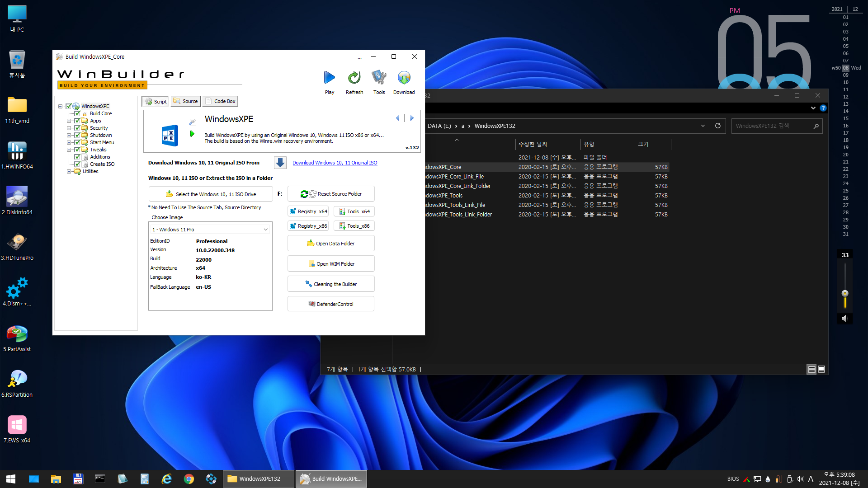Click the blue download arrow for ISO
Viewport: 868px width, 488px height.
280,163
